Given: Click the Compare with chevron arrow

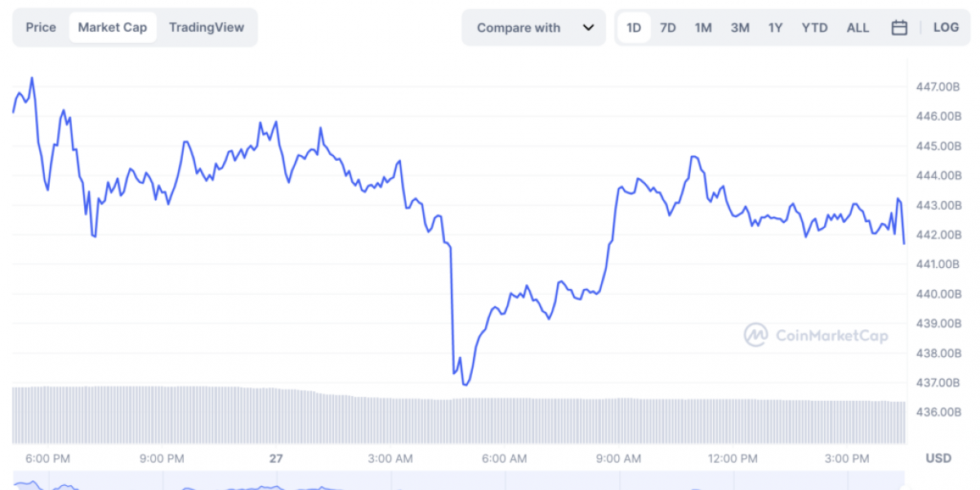Looking at the screenshot, I should point(588,28).
